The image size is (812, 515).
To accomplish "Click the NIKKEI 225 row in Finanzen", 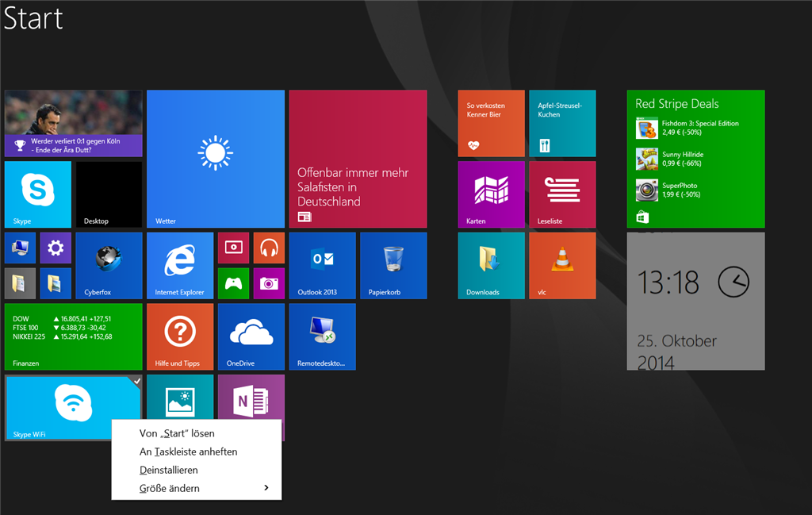I will [63, 336].
